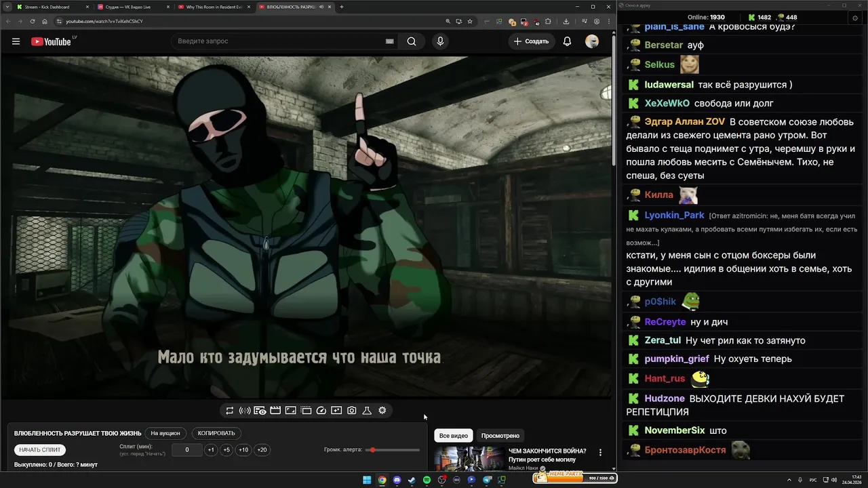Add one minute with +1 button
Screen dimensions: 868x488
(211, 450)
